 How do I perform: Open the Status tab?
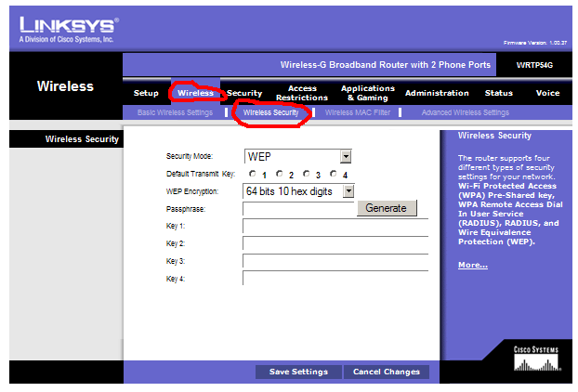pos(499,93)
